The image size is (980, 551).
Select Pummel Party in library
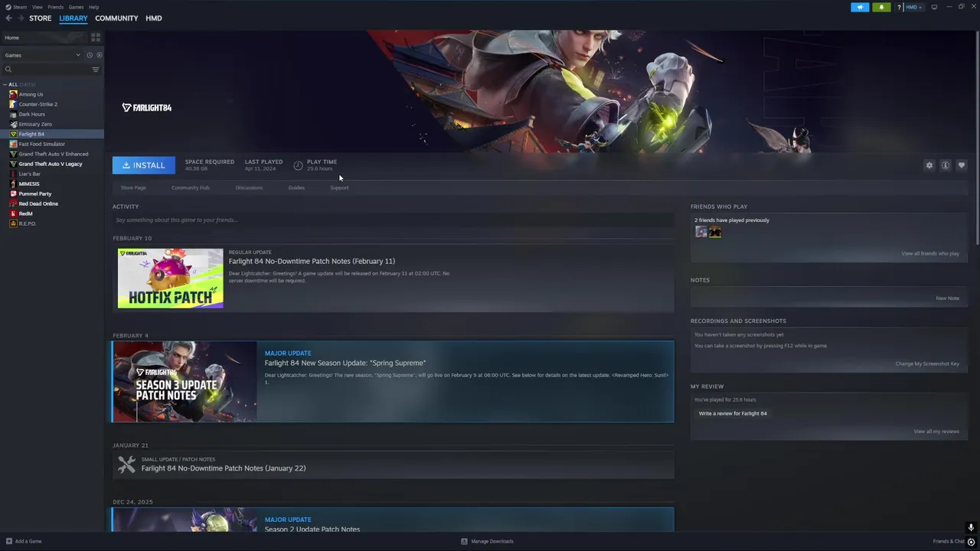[52, 194]
